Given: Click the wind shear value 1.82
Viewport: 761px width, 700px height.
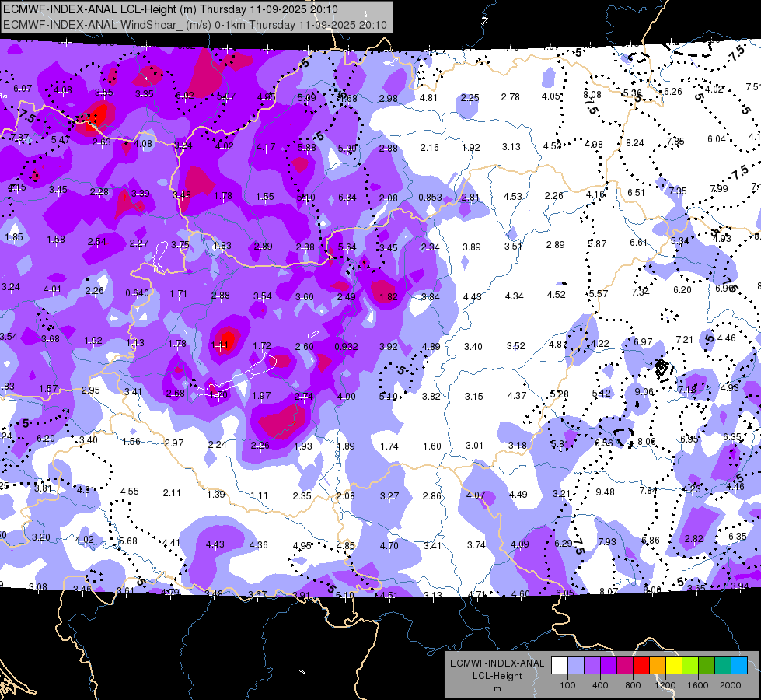Looking at the screenshot, I should click(388, 297).
